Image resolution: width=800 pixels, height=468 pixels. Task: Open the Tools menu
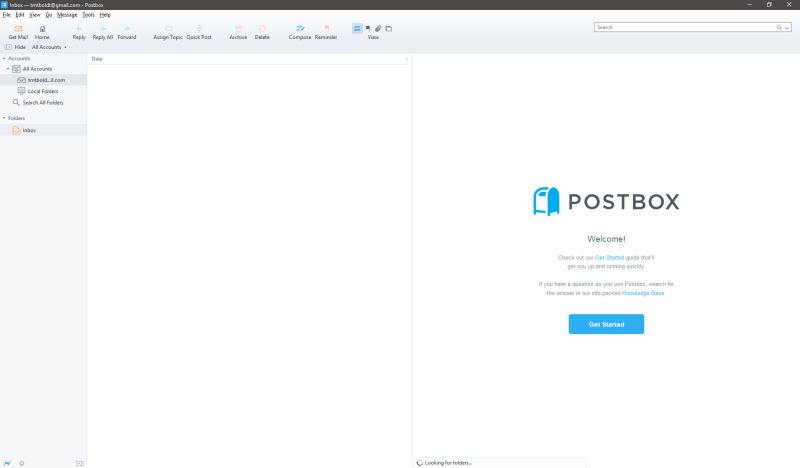(88, 15)
